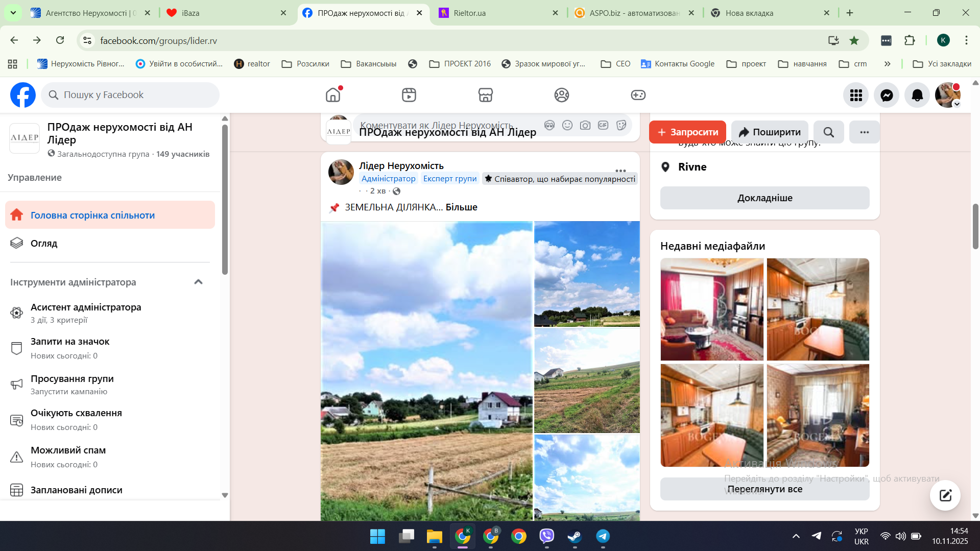Open the post options three-dot menu
This screenshot has height=551, width=980.
620,171
